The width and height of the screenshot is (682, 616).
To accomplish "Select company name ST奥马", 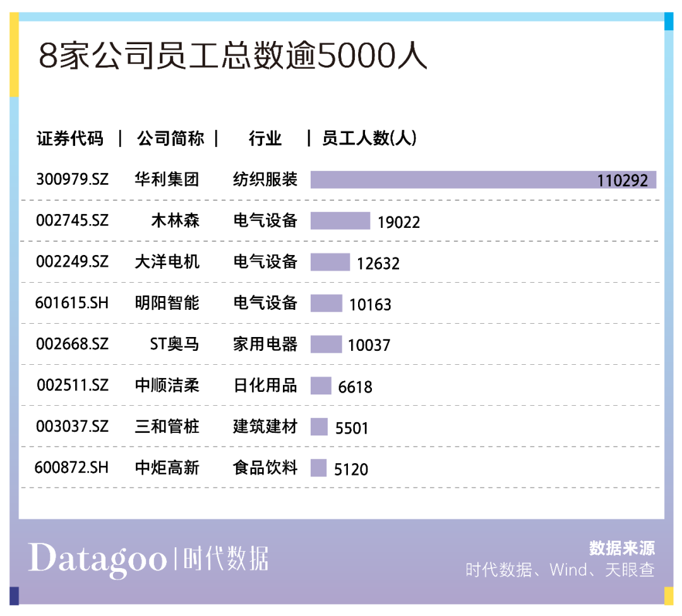I will (x=174, y=344).
